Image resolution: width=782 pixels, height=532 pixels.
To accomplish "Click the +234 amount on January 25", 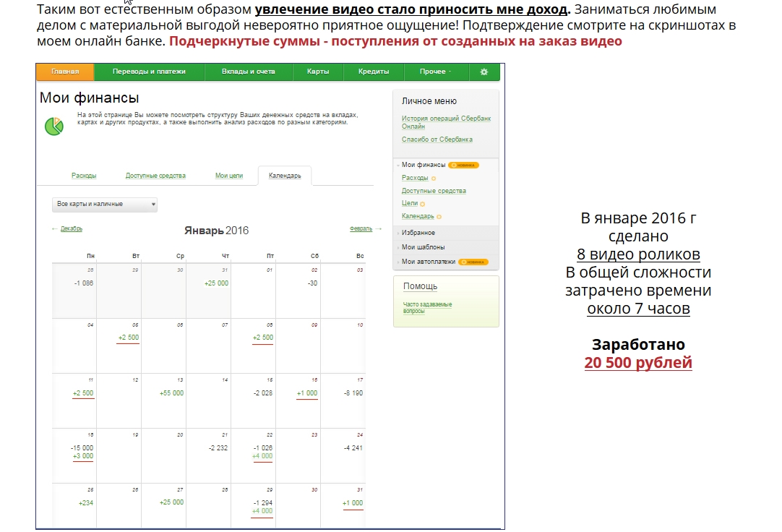I will pyautogui.click(x=86, y=503).
